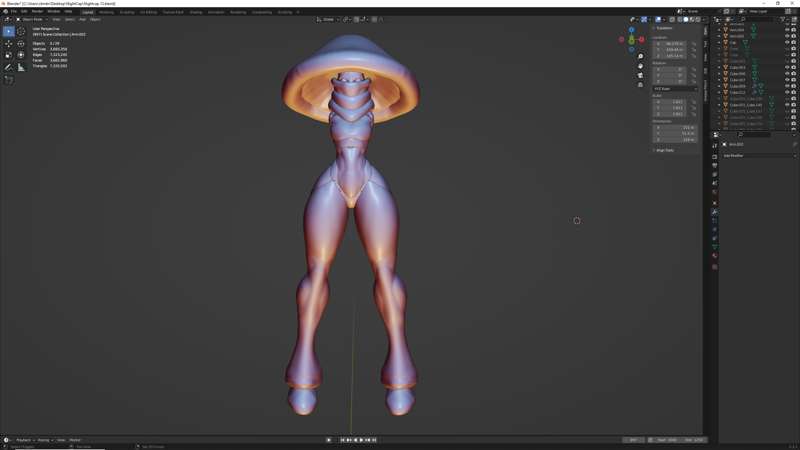This screenshot has height=450, width=800.
Task: Select the Annotate pencil tool
Action: point(9,67)
